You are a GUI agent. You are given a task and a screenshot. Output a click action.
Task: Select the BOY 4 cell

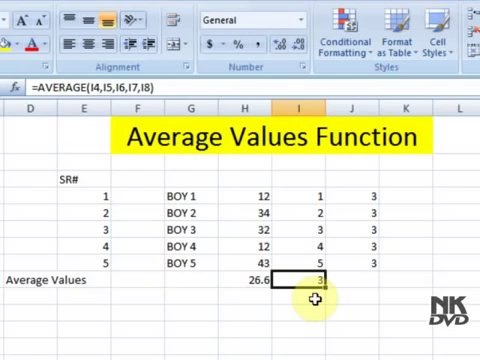[191, 246]
